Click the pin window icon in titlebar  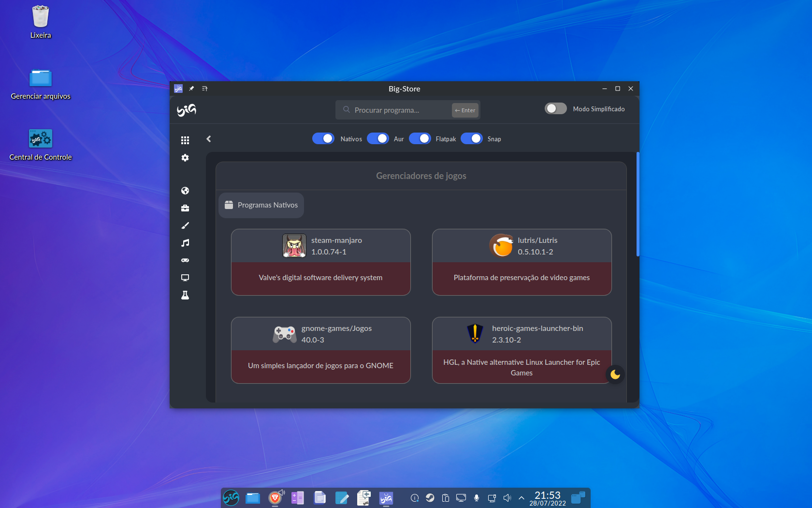(x=191, y=89)
